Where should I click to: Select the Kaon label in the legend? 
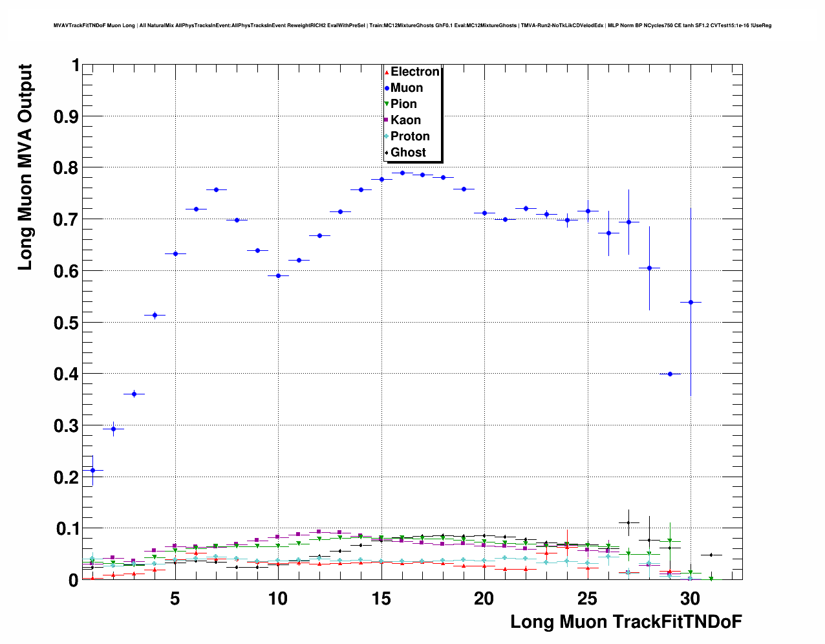pos(405,120)
